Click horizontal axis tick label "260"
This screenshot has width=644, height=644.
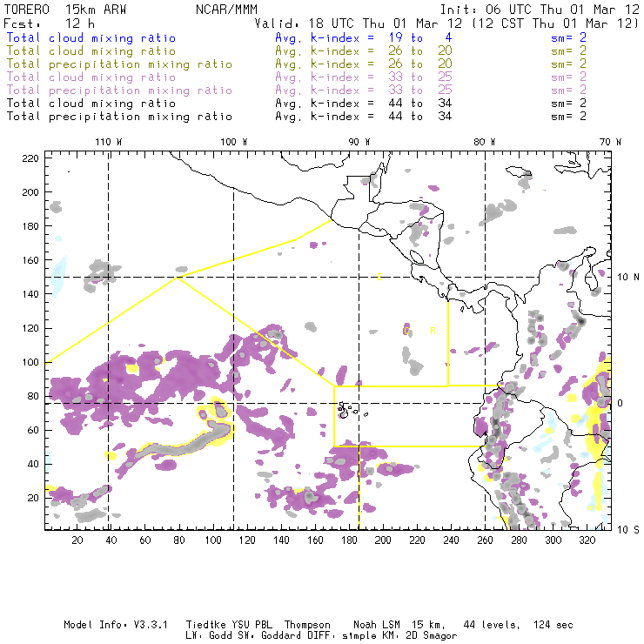click(x=485, y=540)
